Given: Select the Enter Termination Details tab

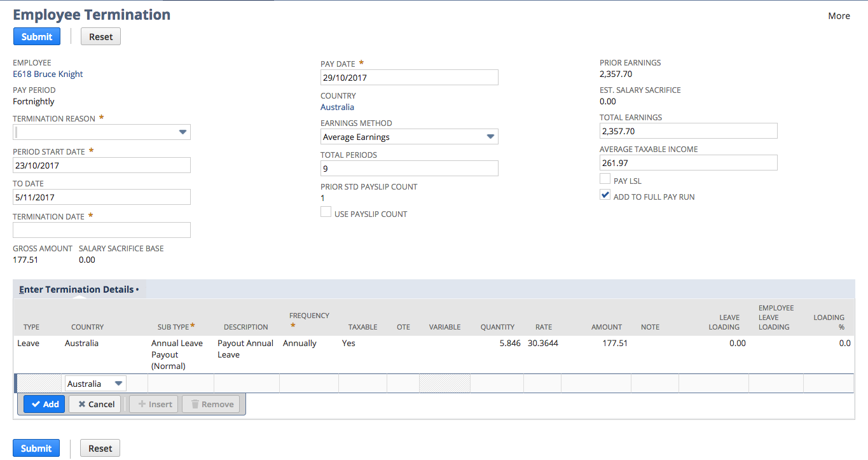Looking at the screenshot, I should click(76, 289).
